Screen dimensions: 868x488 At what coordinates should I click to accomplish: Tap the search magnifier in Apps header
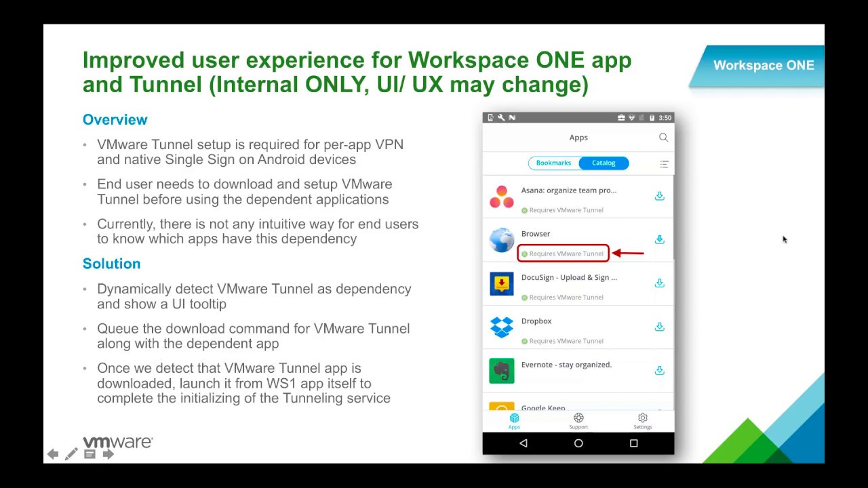(x=663, y=138)
